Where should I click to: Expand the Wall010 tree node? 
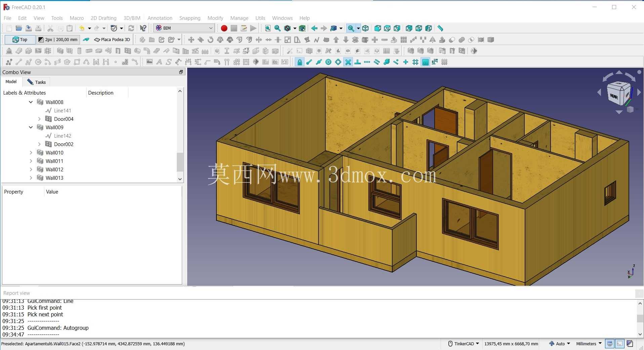tap(31, 152)
